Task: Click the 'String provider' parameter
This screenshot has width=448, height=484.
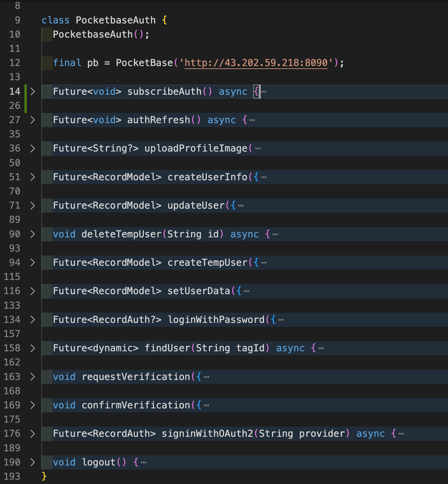Action: (x=302, y=433)
